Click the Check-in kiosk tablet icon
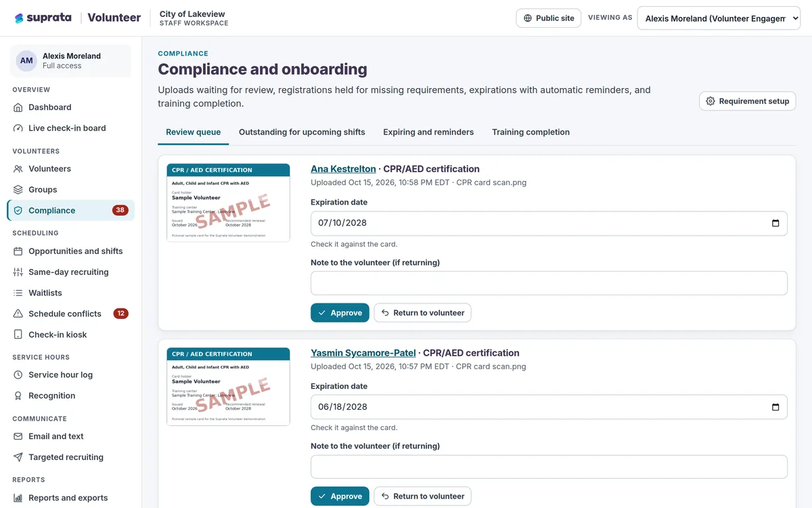Screen dimensions: 812x508 tap(18, 335)
